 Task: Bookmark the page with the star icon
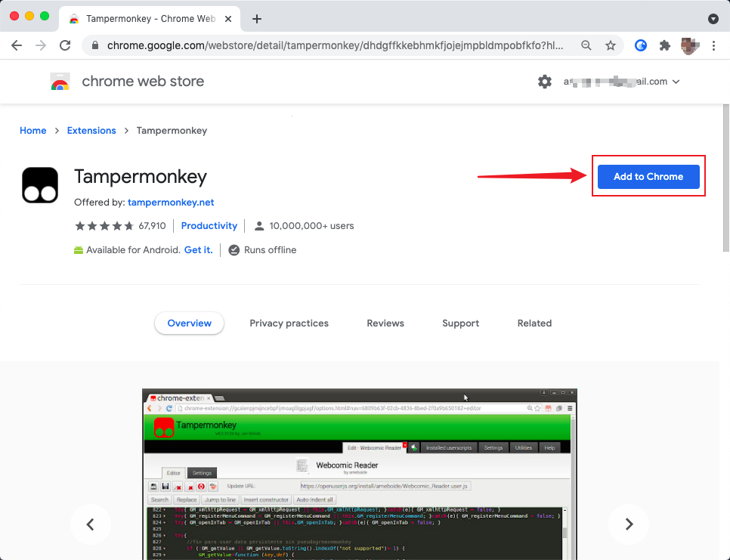pyautogui.click(x=611, y=45)
